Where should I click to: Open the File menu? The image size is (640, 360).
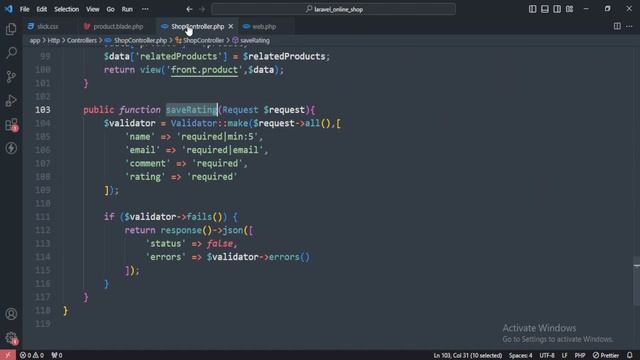pos(24,9)
